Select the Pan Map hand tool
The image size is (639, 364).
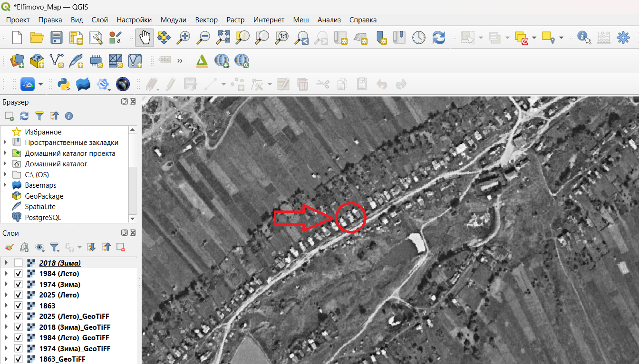tap(144, 38)
